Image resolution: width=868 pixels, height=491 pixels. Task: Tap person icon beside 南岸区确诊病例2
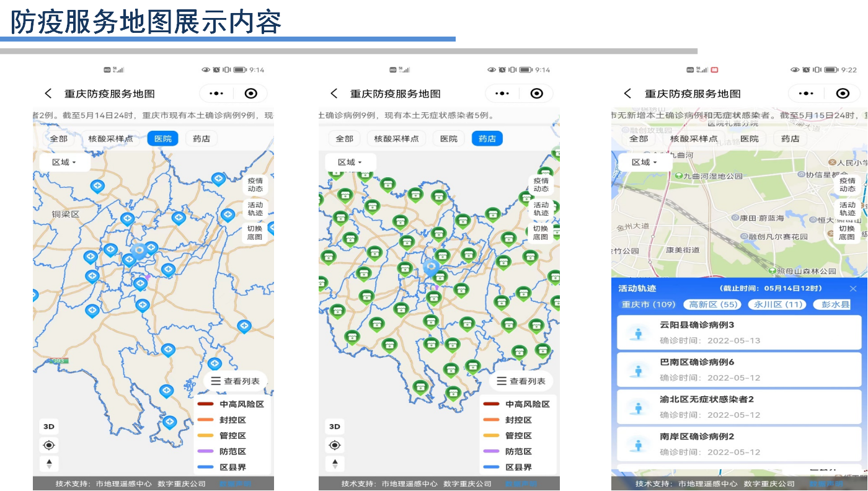click(x=637, y=445)
